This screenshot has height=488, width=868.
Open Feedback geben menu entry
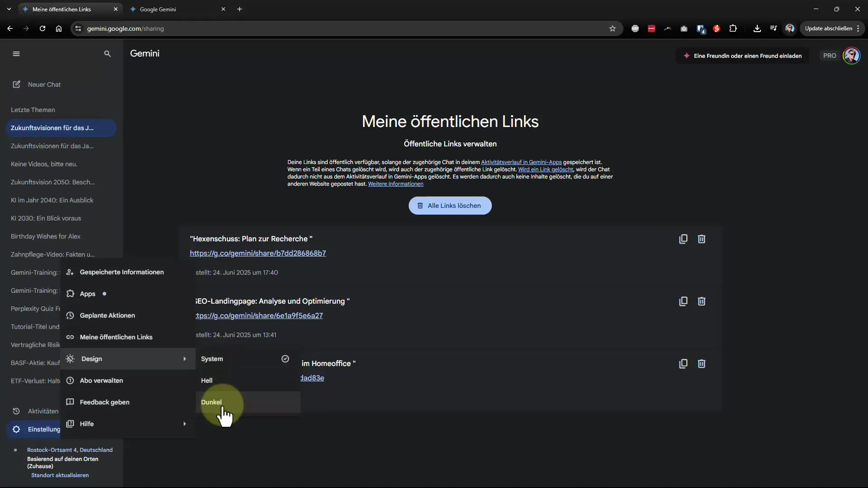pyautogui.click(x=128, y=402)
